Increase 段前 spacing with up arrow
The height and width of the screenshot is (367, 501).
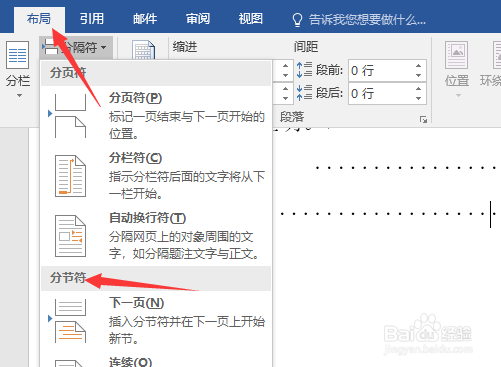418,66
